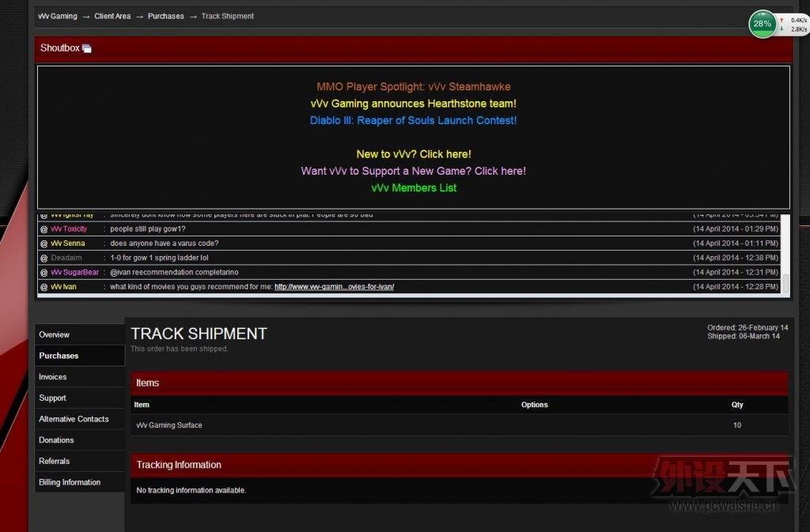Image resolution: width=810 pixels, height=532 pixels.
Task: Select the Track Shipment breadcrumb
Action: click(x=227, y=16)
